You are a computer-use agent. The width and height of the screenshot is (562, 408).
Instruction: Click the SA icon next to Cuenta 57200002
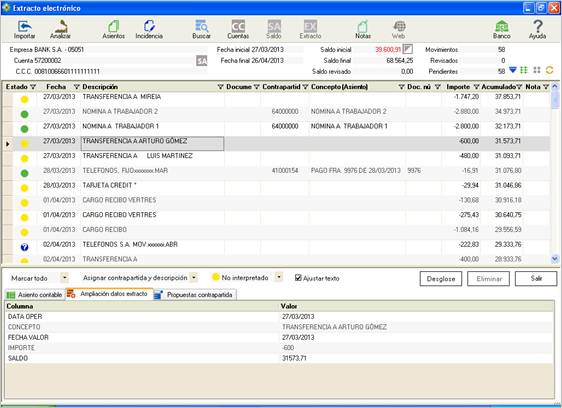point(202,61)
